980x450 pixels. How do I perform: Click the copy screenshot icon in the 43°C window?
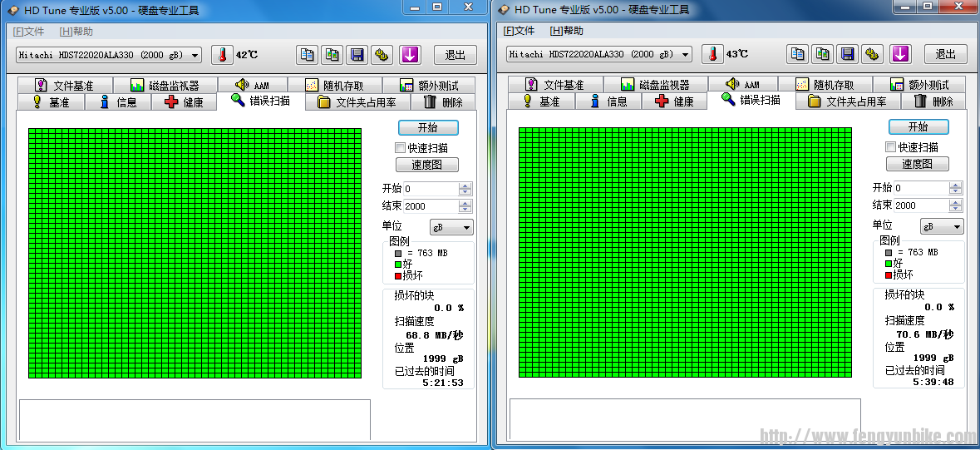coord(822,54)
